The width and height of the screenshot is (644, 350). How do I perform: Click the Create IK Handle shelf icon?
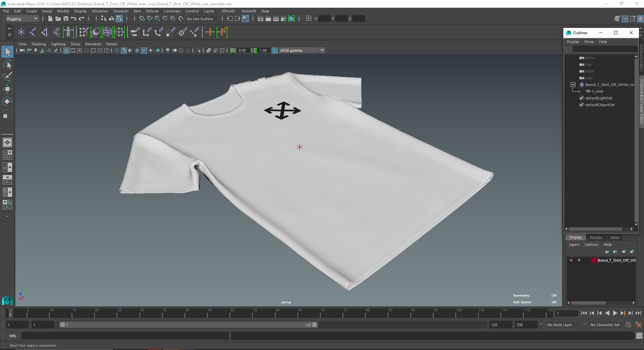coord(45,32)
